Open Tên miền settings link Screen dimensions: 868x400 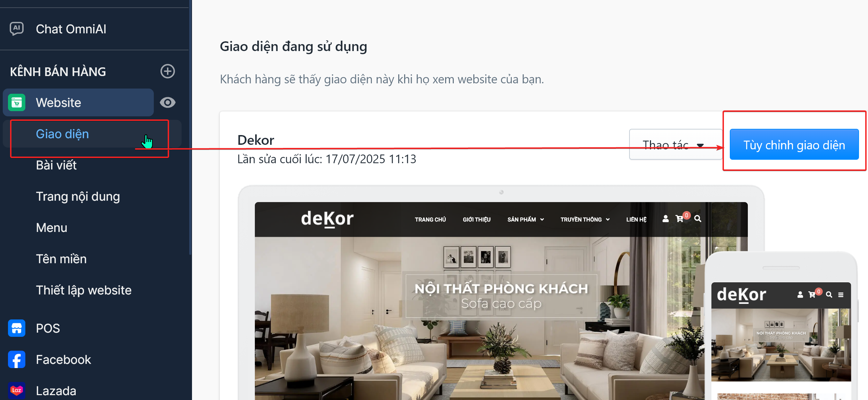point(61,259)
